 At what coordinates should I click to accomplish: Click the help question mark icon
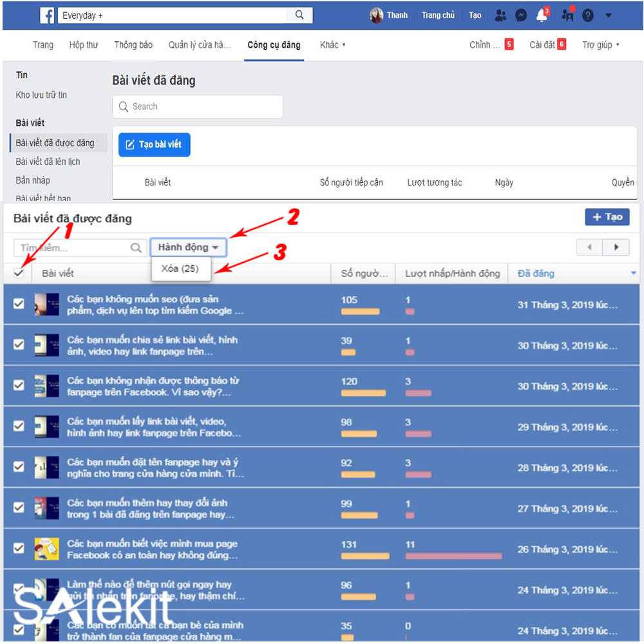click(588, 14)
